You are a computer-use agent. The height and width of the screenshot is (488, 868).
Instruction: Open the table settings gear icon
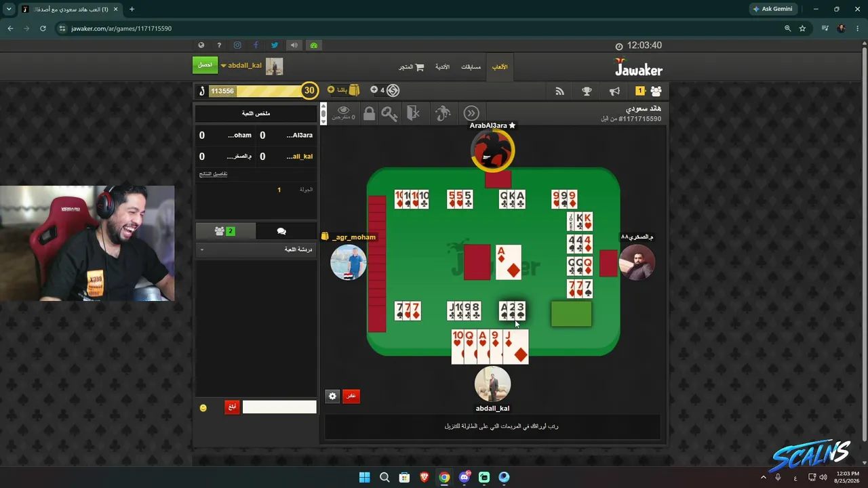click(x=332, y=396)
